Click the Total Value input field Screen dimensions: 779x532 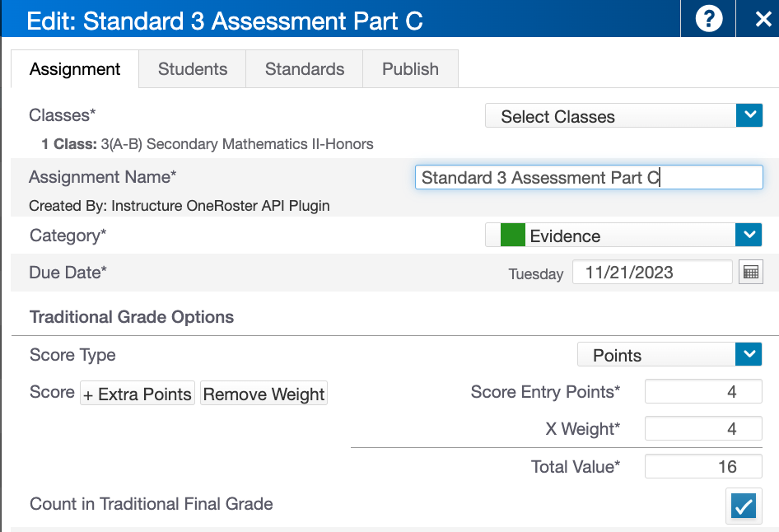tap(703, 467)
